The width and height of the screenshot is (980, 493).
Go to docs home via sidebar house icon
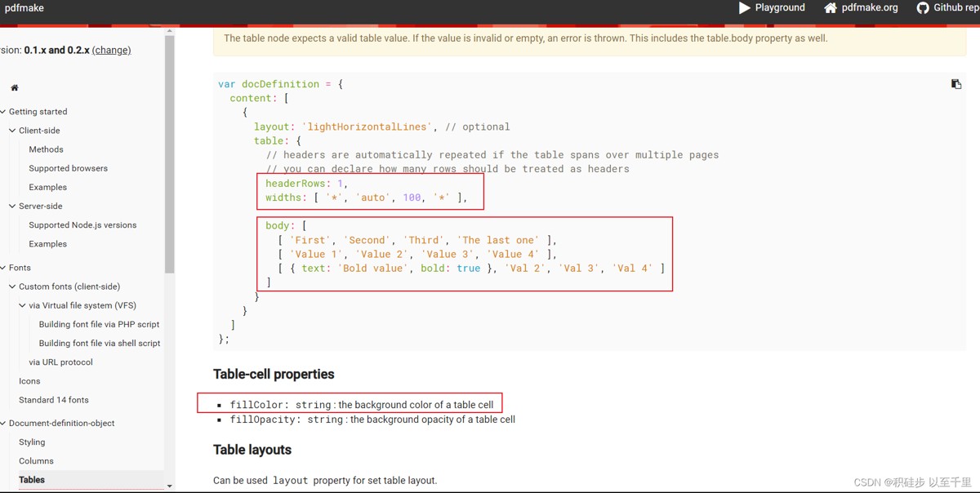pos(14,87)
